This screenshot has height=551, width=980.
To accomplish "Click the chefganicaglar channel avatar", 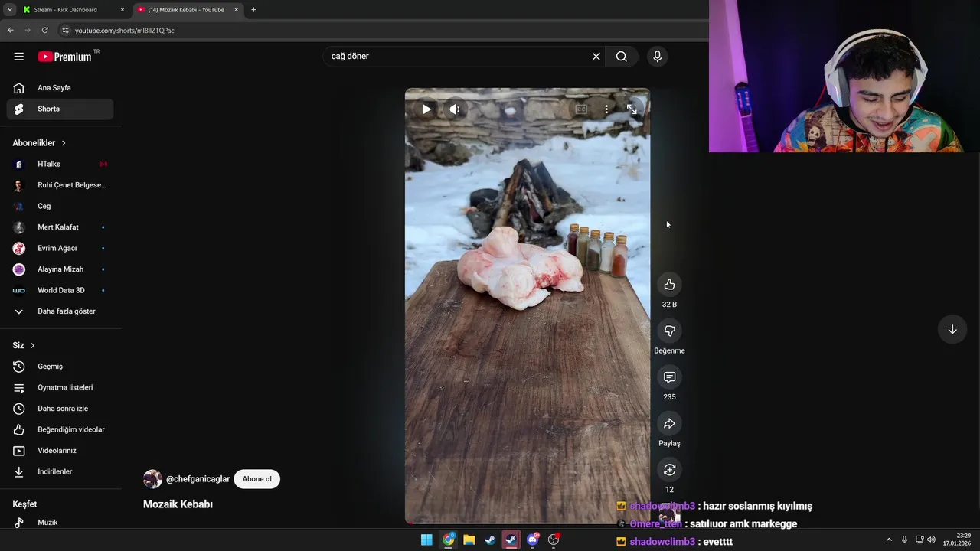I will 152,479.
